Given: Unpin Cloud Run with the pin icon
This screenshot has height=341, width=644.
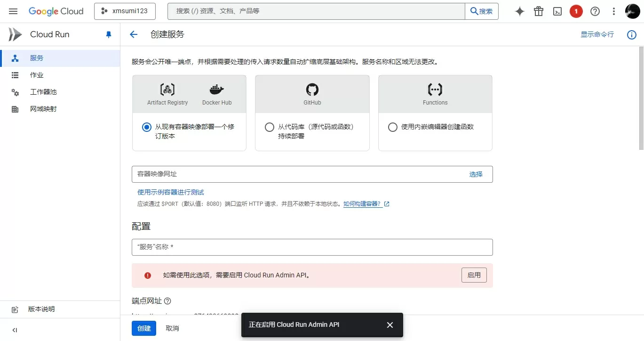Looking at the screenshot, I should [x=109, y=34].
